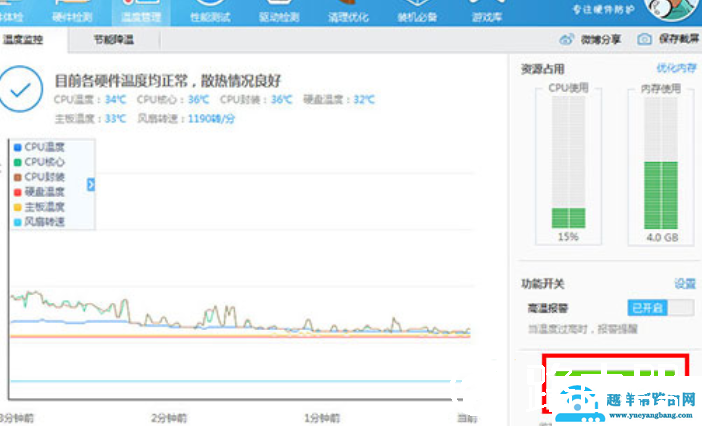The height and width of the screenshot is (426, 702).
Task: Click the user avatar at top right
Action: click(670, 10)
